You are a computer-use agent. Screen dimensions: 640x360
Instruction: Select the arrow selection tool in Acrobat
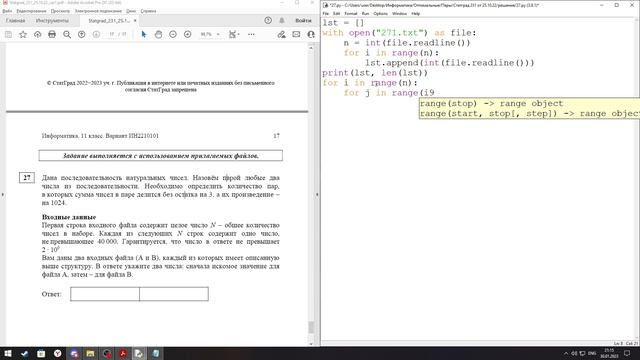(144, 35)
